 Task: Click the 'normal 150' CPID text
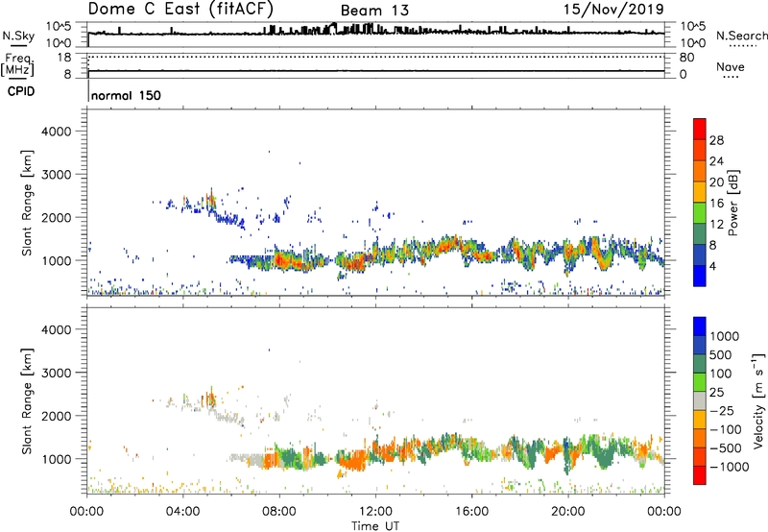click(126, 95)
